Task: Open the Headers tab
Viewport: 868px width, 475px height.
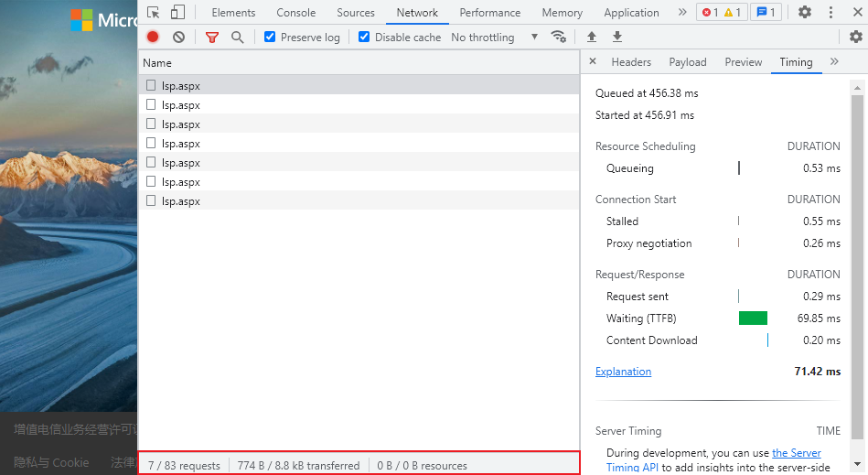Action: 631,62
